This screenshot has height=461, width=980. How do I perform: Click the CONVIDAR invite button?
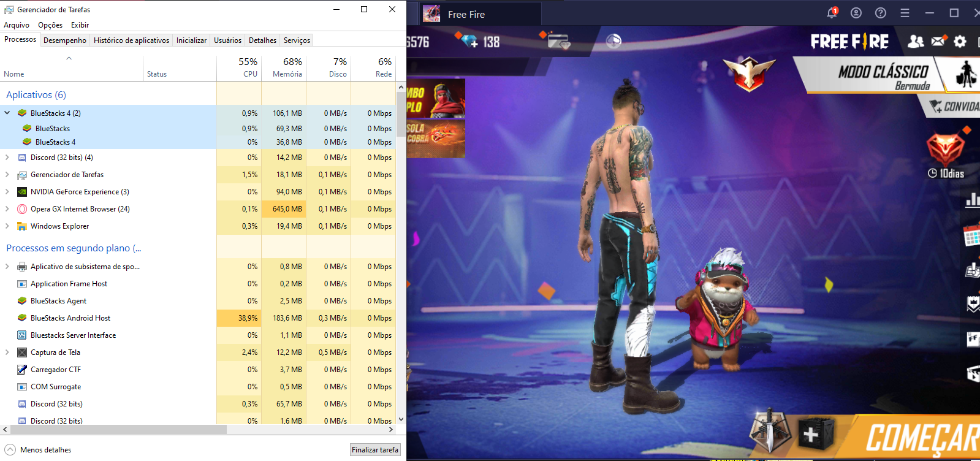[953, 107]
